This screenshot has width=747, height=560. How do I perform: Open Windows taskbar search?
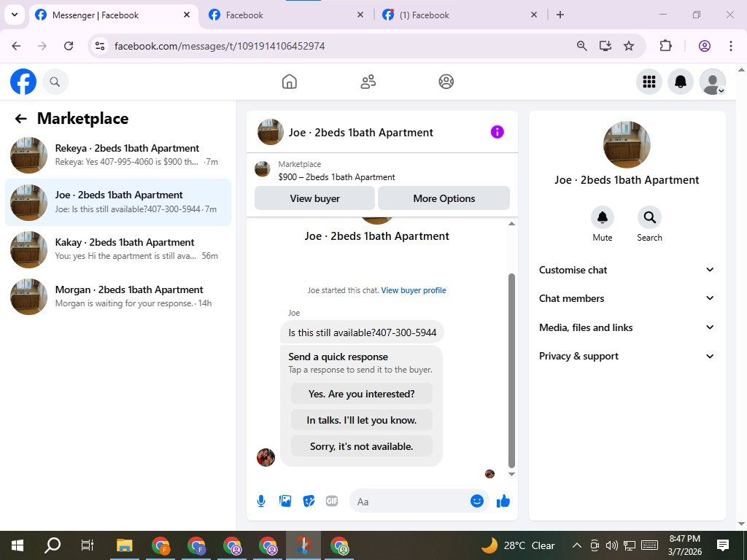tap(53, 545)
